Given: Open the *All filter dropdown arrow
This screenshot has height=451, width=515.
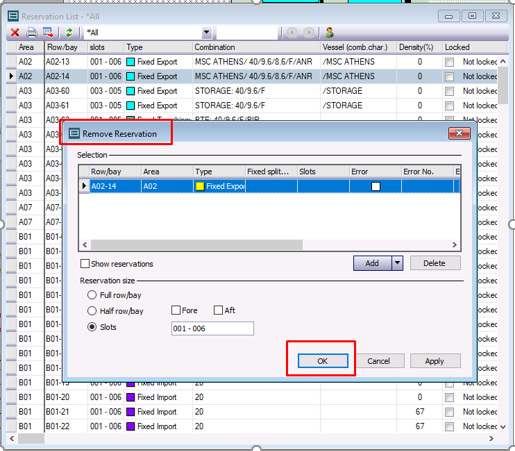Looking at the screenshot, I should 207,33.
